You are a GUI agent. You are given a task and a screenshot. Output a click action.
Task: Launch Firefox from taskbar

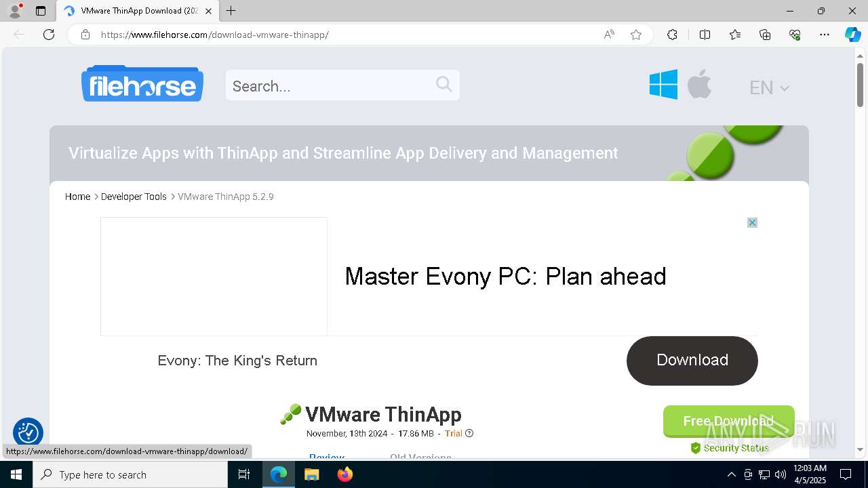(x=345, y=474)
